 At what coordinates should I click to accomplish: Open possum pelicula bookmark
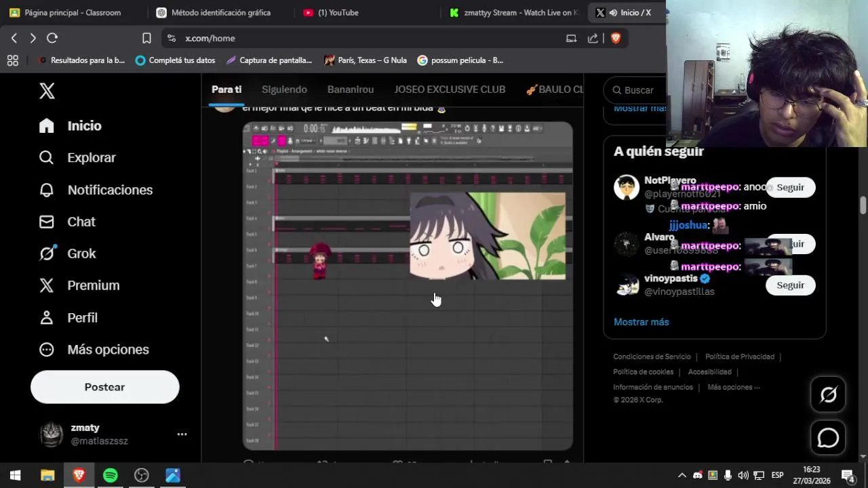[x=460, y=60]
